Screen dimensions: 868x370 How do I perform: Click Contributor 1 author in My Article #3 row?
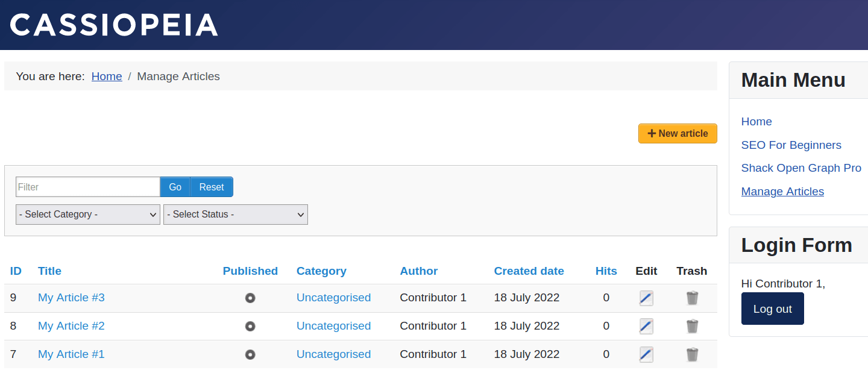[433, 298]
